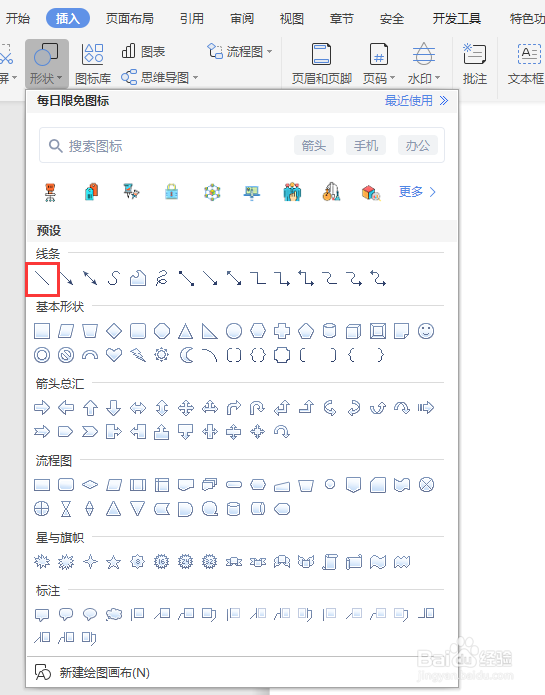Insert the oval callout shape
Viewport: 545px width, 695px height.
[x=90, y=614]
